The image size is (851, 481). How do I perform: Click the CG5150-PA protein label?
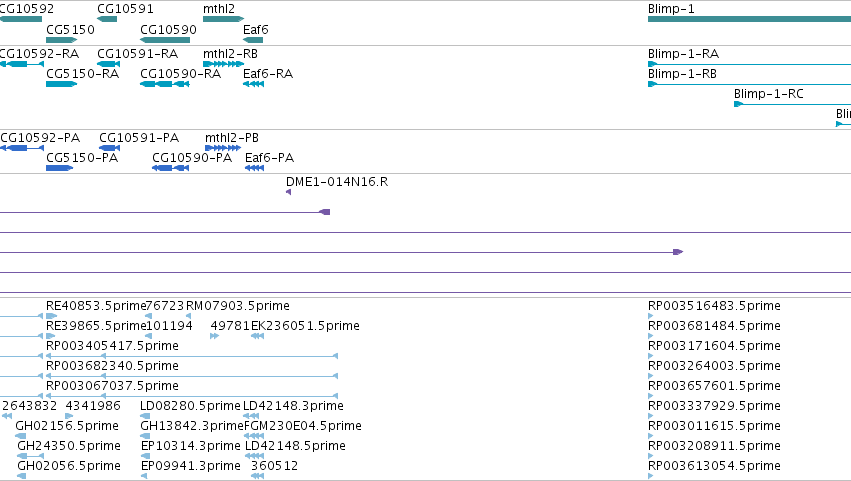coord(82,158)
